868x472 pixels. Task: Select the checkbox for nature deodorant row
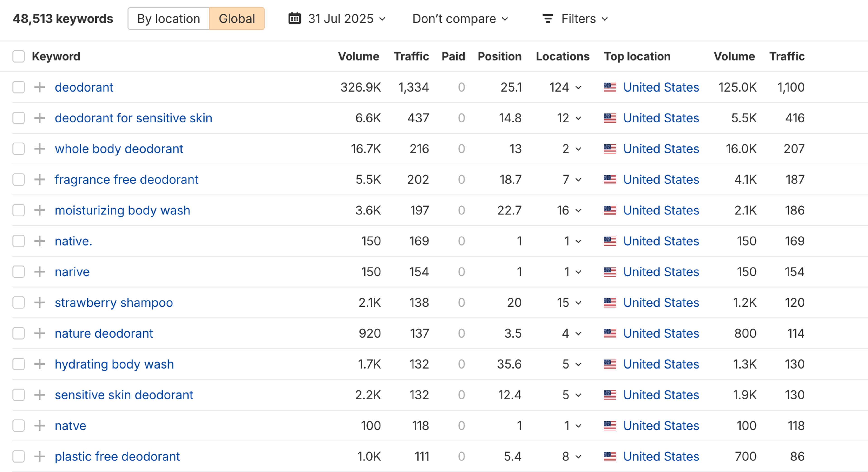click(x=19, y=333)
